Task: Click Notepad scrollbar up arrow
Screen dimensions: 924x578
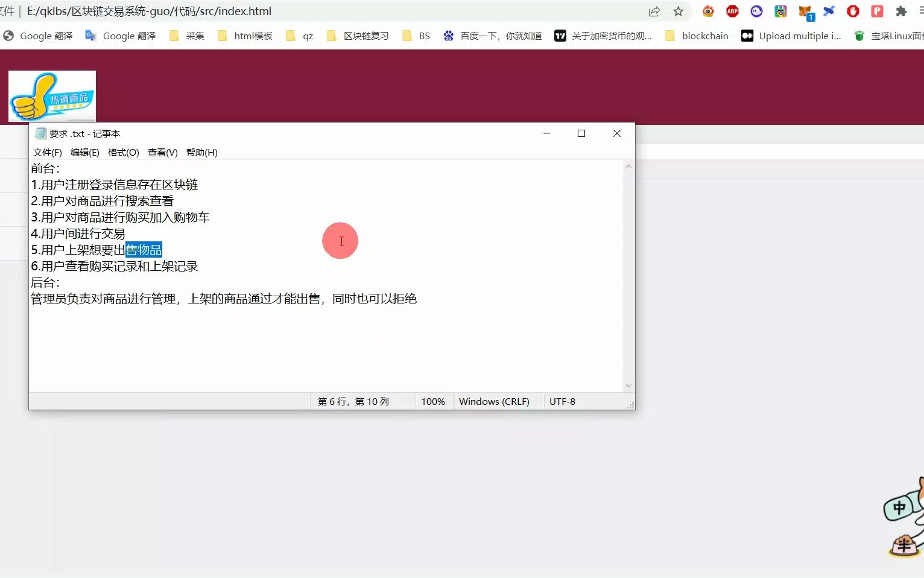Action: click(x=628, y=167)
